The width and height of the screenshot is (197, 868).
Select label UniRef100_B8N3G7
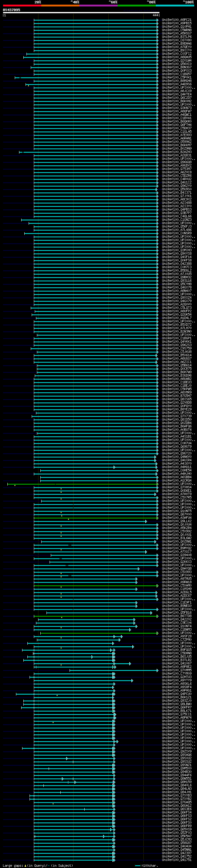point(177,67)
